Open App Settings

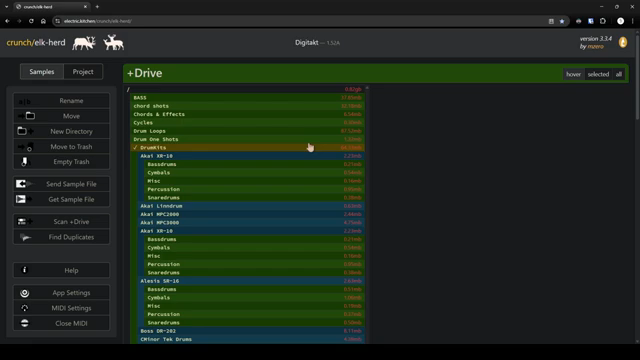pyautogui.click(x=61, y=293)
